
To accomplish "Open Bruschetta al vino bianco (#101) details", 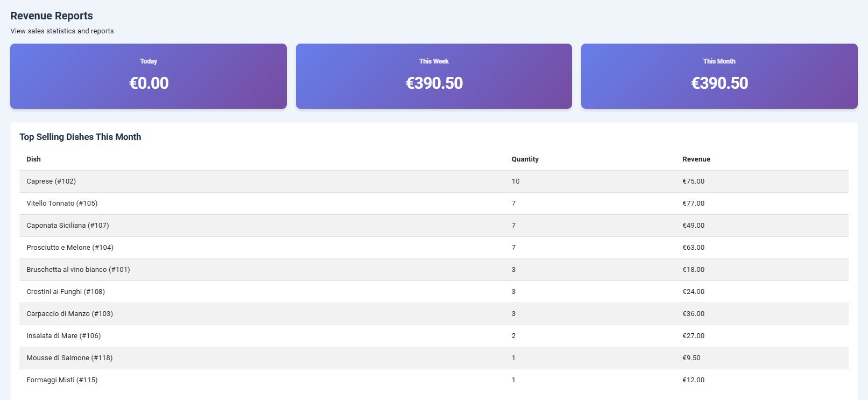I will [79, 270].
